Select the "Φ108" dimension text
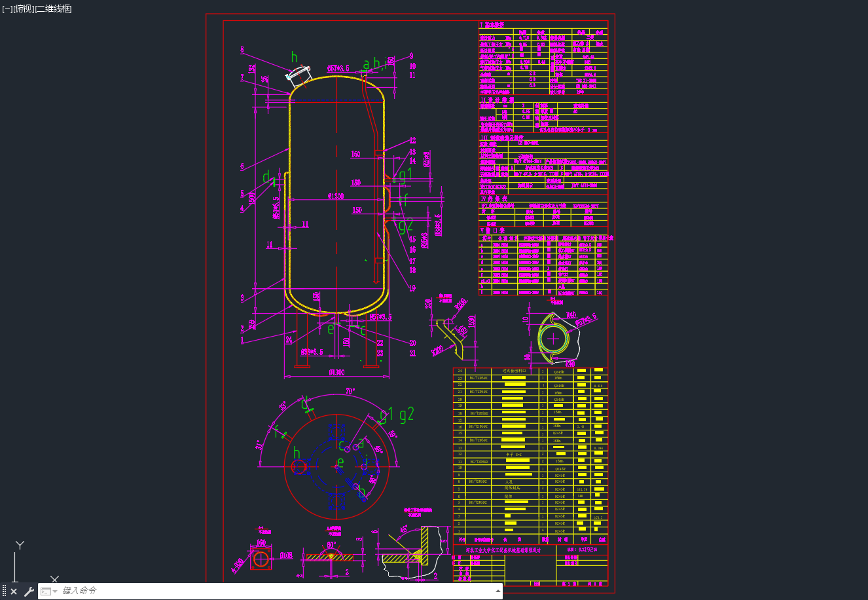The image size is (868, 600). 285,555
